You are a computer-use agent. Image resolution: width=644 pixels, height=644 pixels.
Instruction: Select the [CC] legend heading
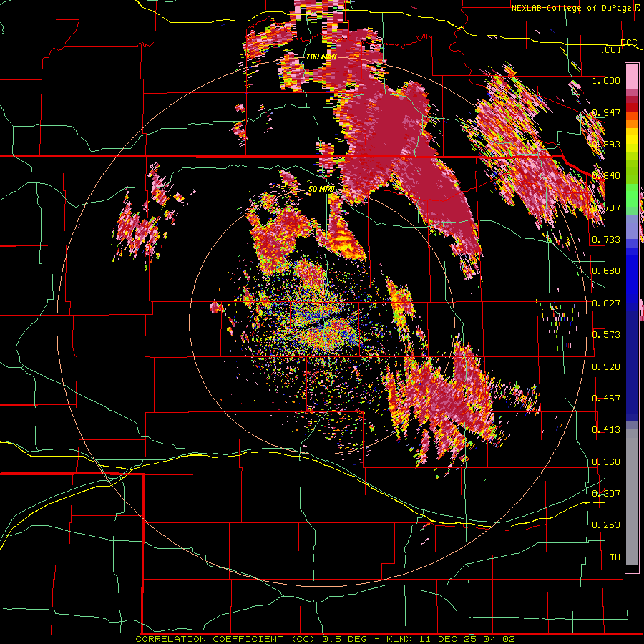[x=610, y=49]
